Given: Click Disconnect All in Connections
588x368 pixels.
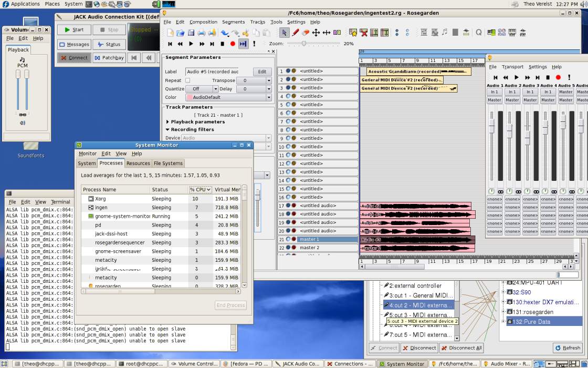Looking at the screenshot, I should pyautogui.click(x=461, y=348).
